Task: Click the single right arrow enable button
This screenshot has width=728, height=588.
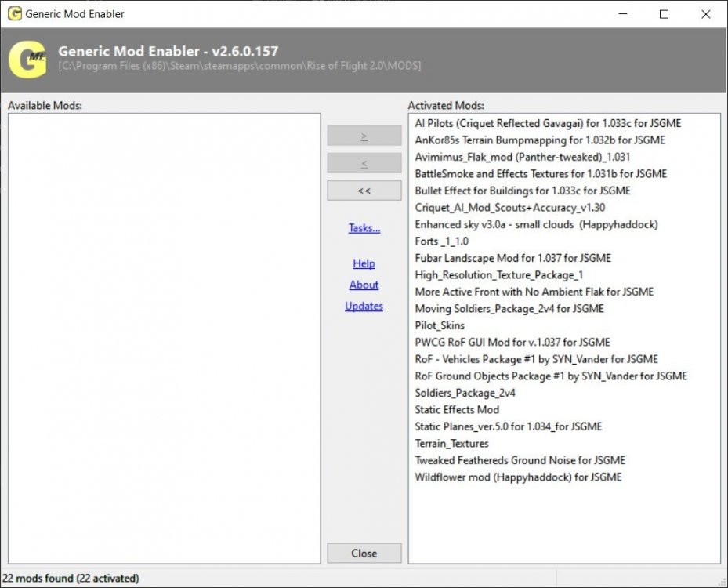Action: click(x=364, y=136)
